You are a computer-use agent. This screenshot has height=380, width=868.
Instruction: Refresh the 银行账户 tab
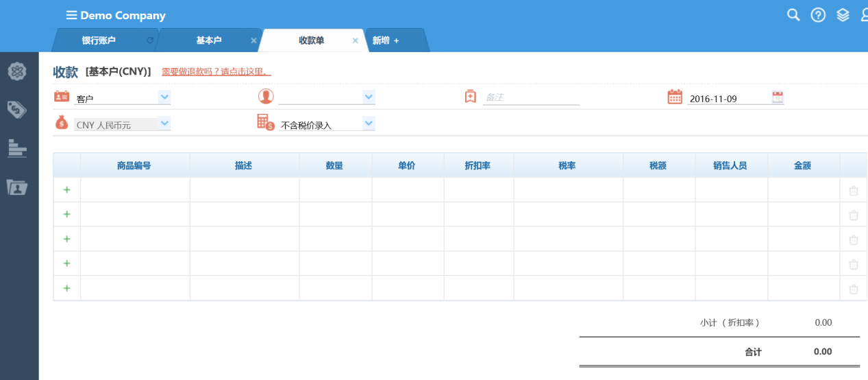[150, 40]
